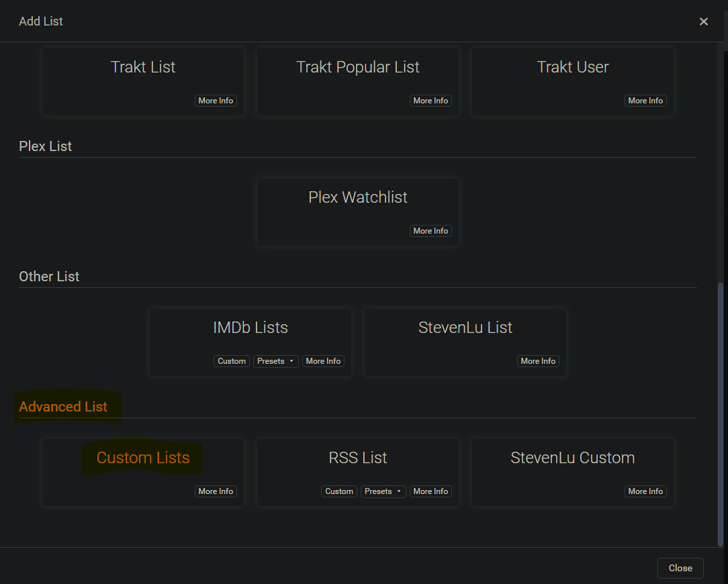Image resolution: width=728 pixels, height=584 pixels.
Task: Open More Info for Trakt User
Action: (645, 101)
